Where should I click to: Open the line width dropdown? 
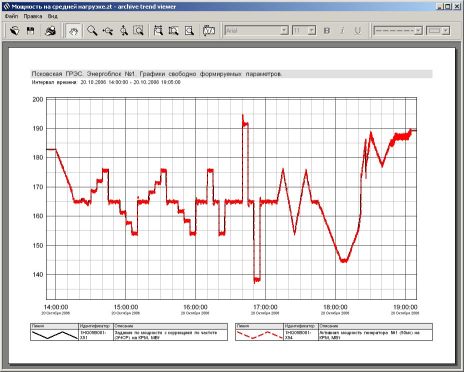[x=446, y=31]
